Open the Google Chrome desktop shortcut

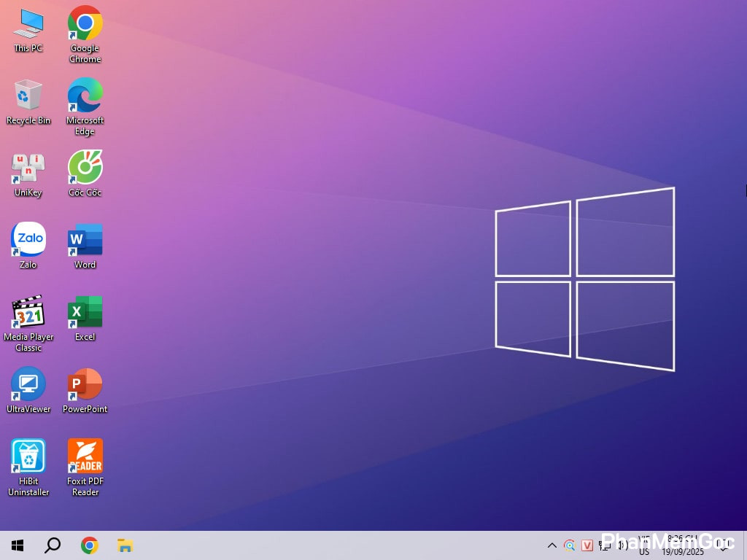pyautogui.click(x=85, y=23)
